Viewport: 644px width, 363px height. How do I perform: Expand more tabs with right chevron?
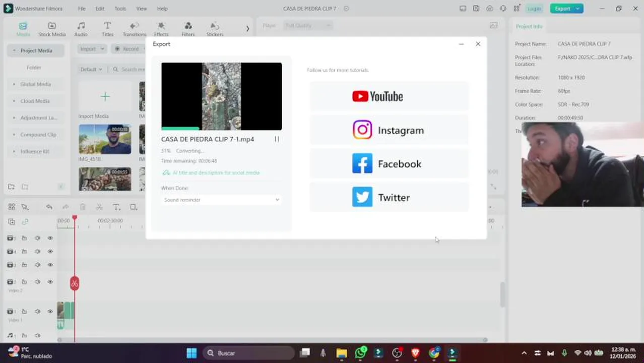247,29
